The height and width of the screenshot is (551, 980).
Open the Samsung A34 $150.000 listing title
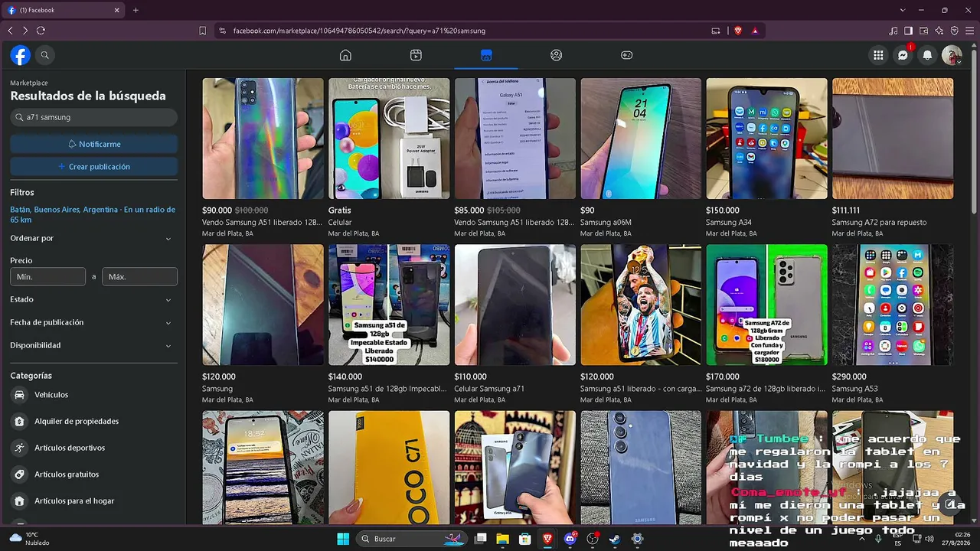pyautogui.click(x=729, y=223)
